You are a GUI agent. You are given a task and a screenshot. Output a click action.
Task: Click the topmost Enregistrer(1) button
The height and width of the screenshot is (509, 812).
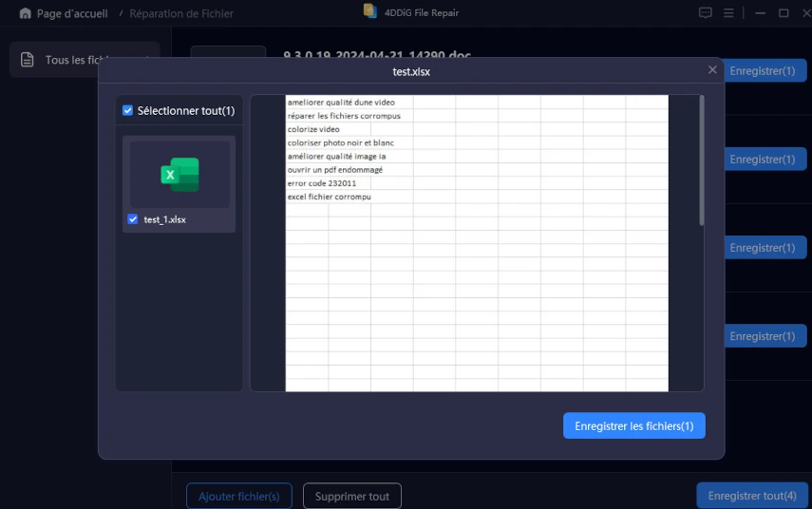764,71
